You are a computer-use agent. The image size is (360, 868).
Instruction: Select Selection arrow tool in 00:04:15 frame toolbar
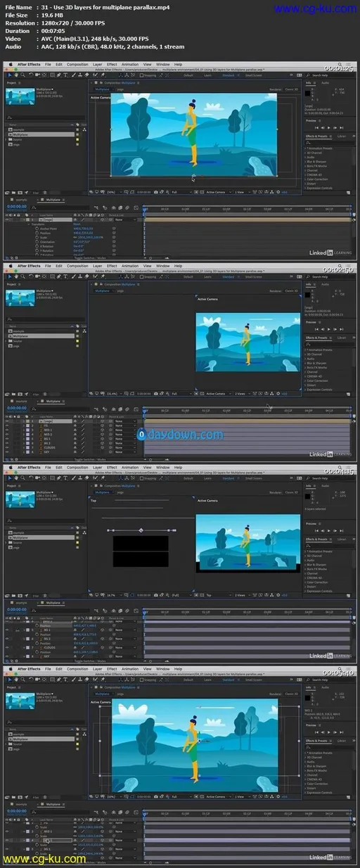[x=8, y=478]
